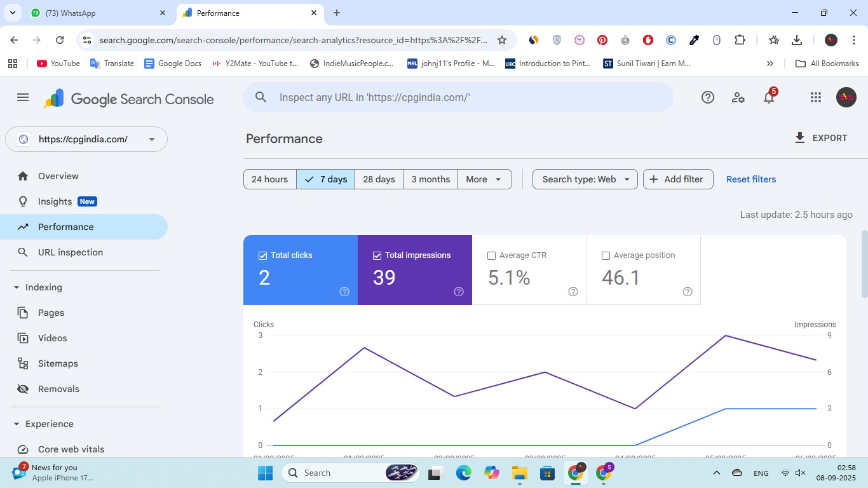Viewport: 868px width, 488px height.
Task: Open Microsoft Edge from the taskbar
Action: [463, 473]
